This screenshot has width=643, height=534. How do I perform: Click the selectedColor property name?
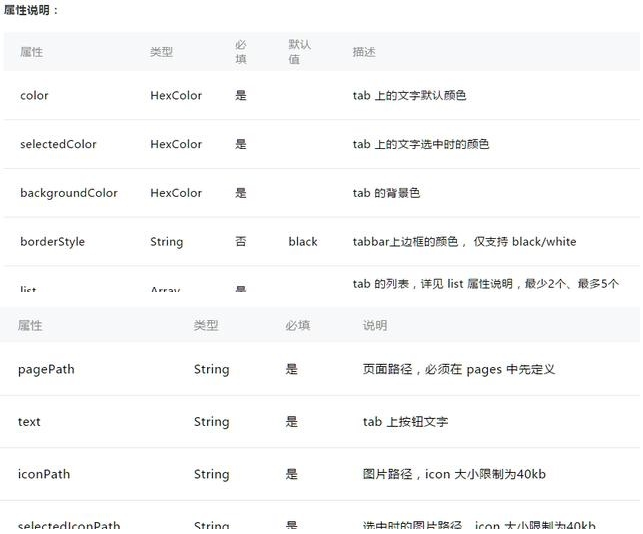[58, 145]
